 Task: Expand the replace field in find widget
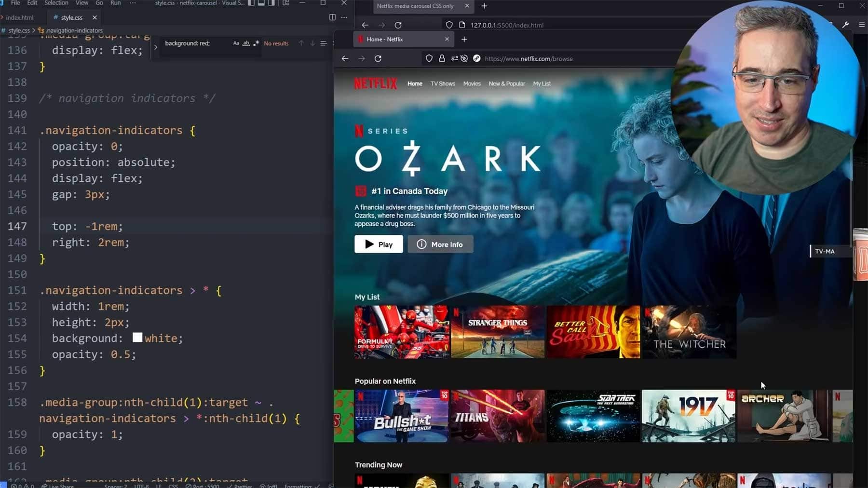(155, 47)
